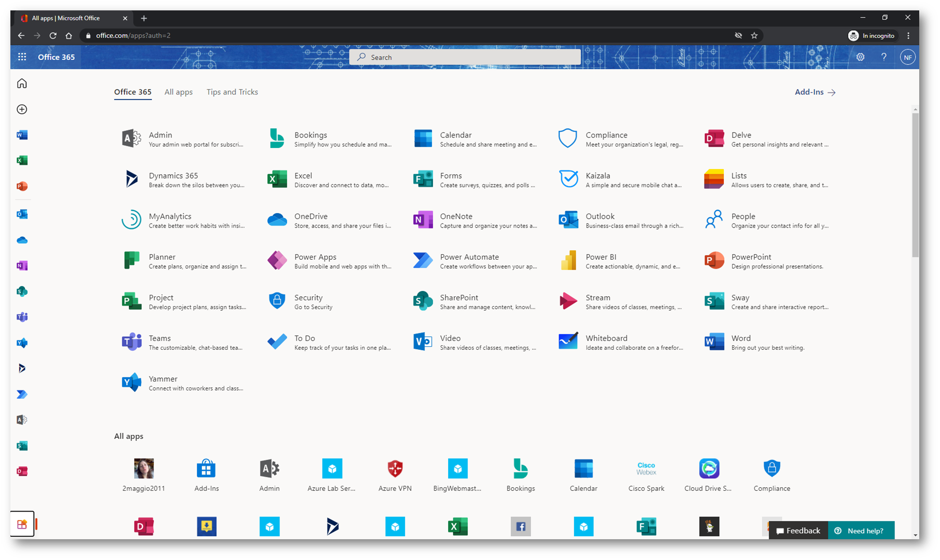The height and width of the screenshot is (560, 940).
Task: Open Dynamics 365 from the left sidebar
Action: [22, 369]
